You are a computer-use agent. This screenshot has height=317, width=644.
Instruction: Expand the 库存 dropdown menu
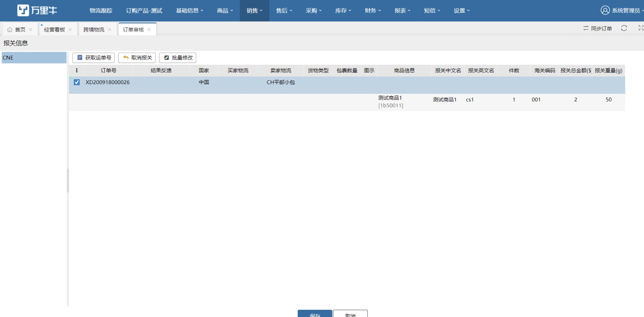(343, 11)
